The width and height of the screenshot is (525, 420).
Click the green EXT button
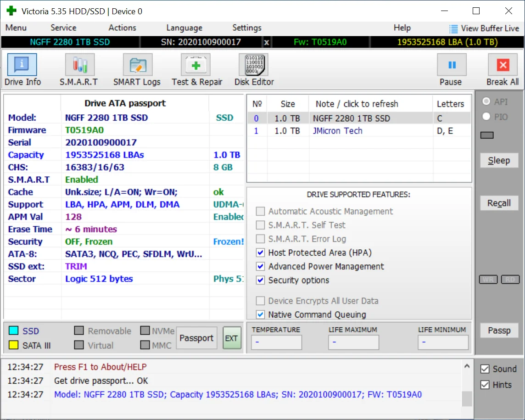[232, 338]
